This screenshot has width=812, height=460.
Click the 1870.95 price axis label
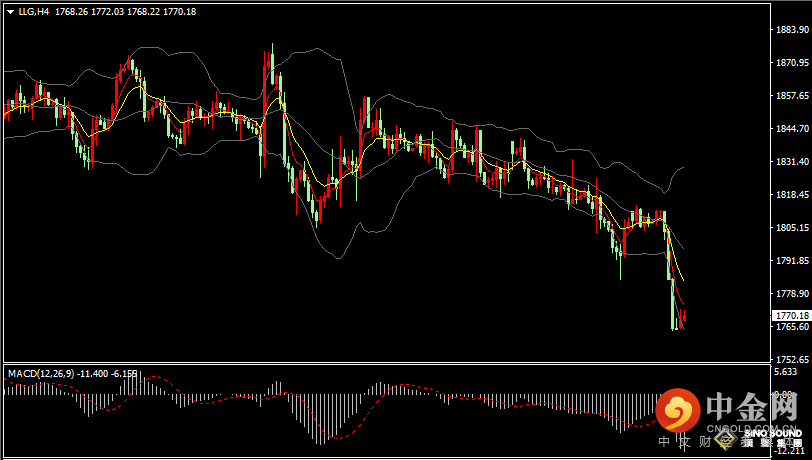coord(792,63)
